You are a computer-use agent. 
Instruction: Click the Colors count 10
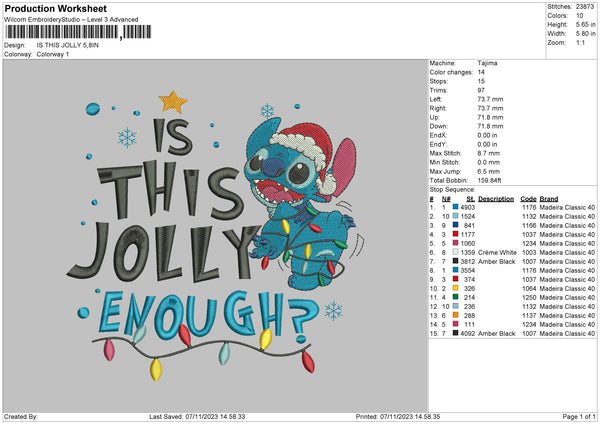tap(580, 16)
